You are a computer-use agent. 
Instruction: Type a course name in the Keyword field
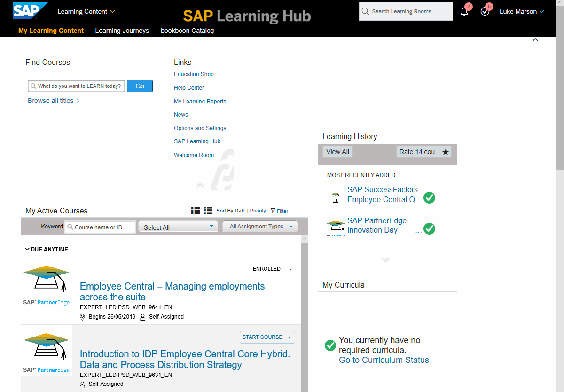100,227
